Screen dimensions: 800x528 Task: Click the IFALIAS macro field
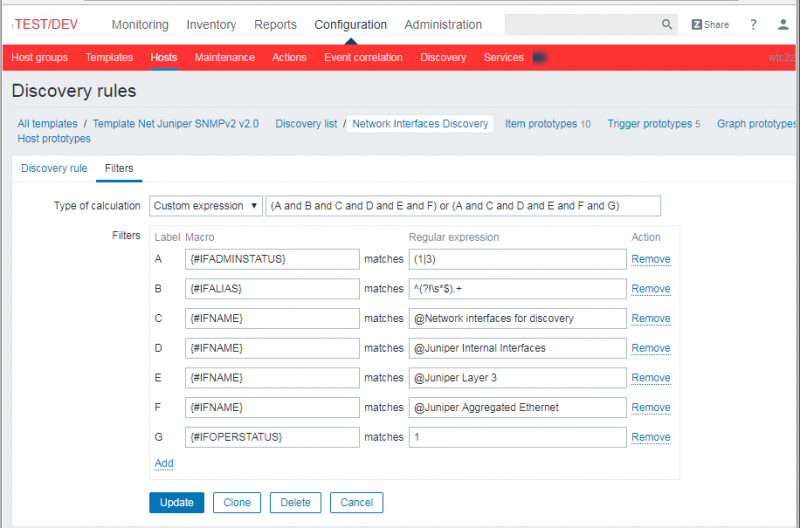click(271, 289)
